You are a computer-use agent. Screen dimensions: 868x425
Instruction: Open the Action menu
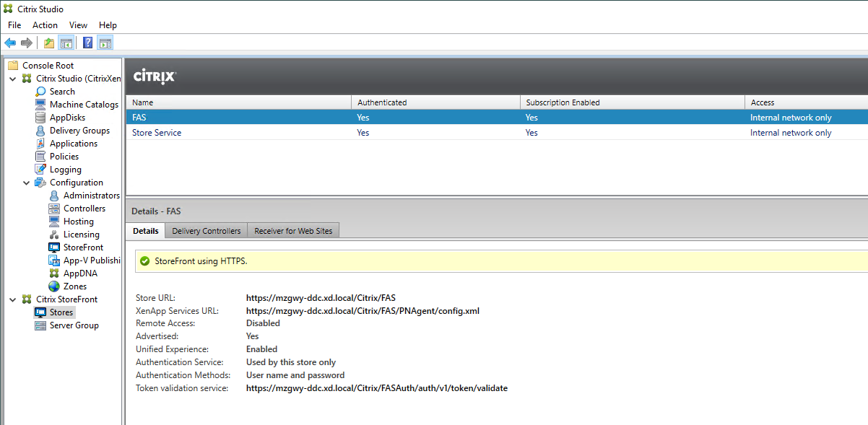click(45, 25)
